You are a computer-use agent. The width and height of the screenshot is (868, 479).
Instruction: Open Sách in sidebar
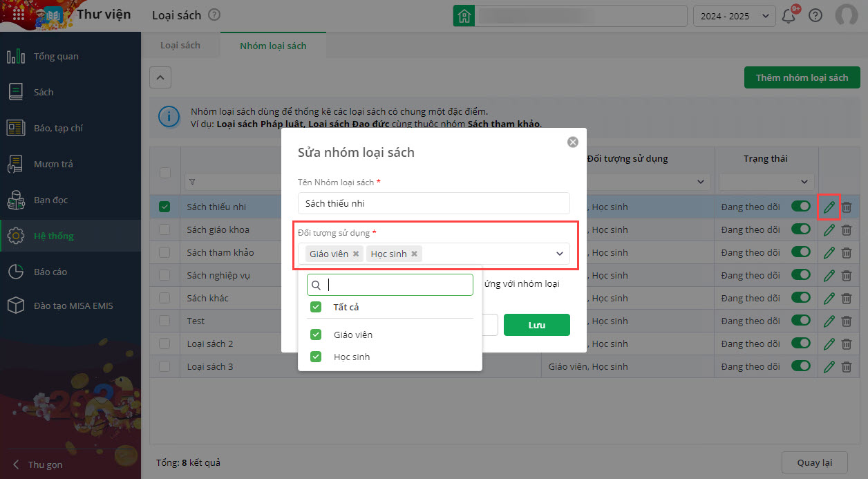70,92
